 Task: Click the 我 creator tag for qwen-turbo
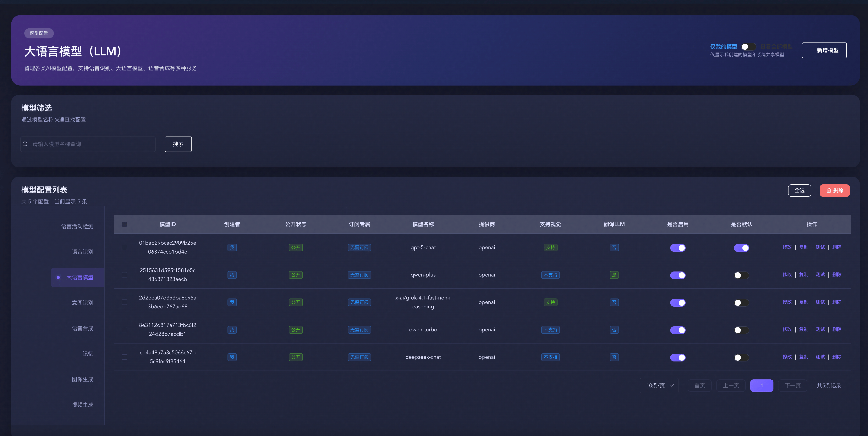pos(232,330)
